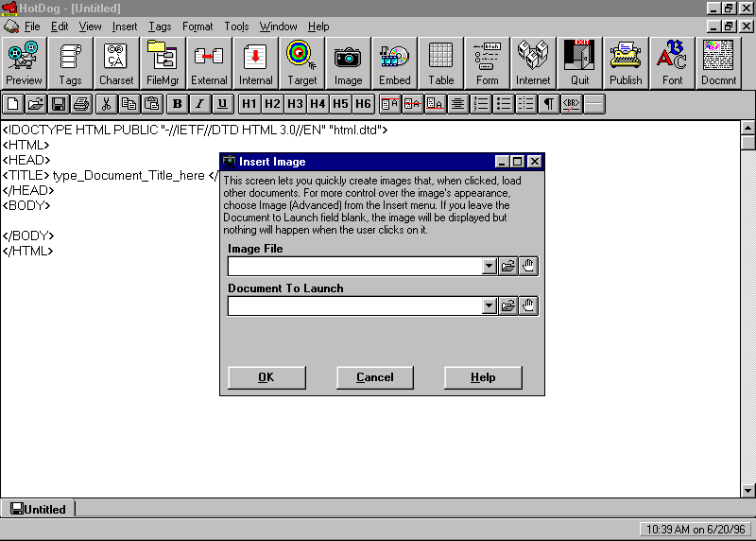Click the Publish toolbar button
The width and height of the screenshot is (756, 541).
626,63
